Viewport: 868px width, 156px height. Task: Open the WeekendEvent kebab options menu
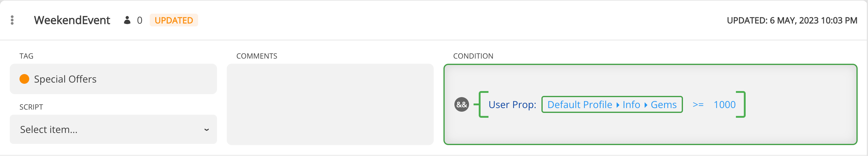12,20
